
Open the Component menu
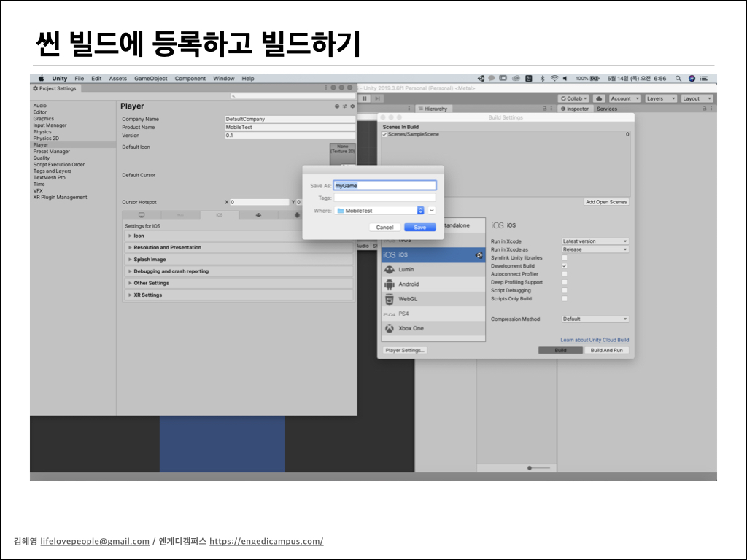(190, 79)
